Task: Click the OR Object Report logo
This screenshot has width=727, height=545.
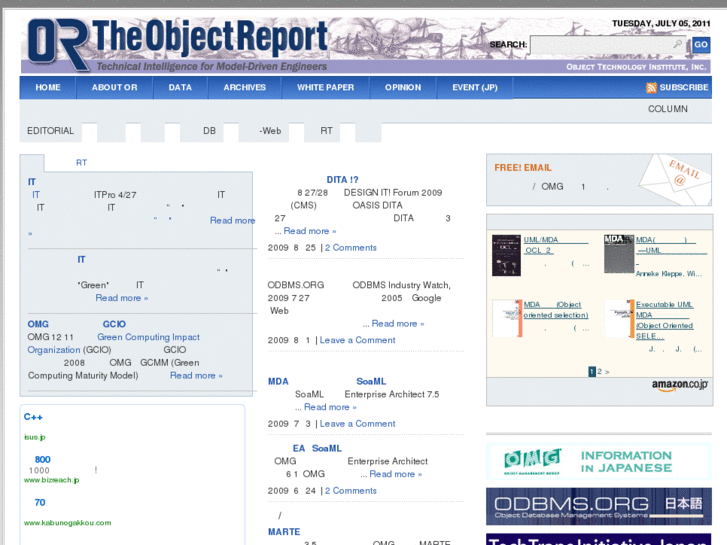Action: (x=178, y=44)
